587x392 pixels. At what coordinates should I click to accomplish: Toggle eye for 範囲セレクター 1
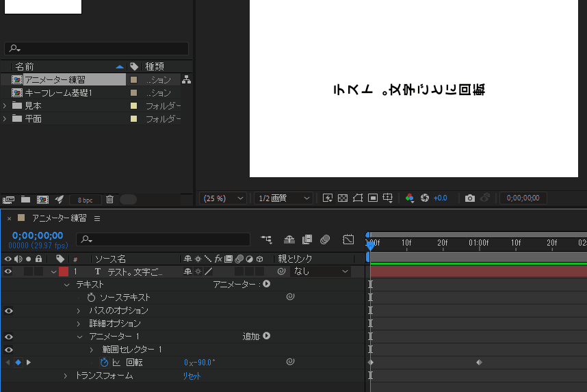(9, 350)
